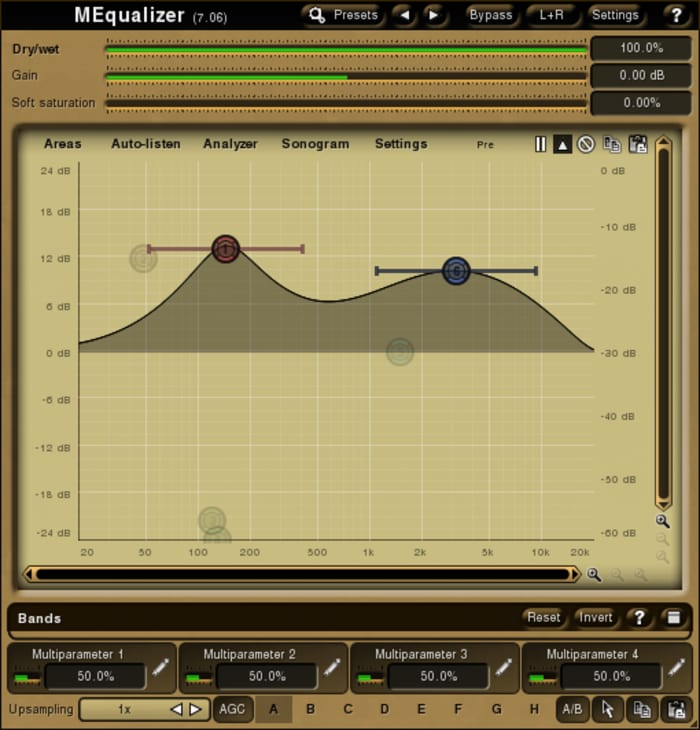Select preset slot H
The image size is (700, 730).
coord(534,709)
